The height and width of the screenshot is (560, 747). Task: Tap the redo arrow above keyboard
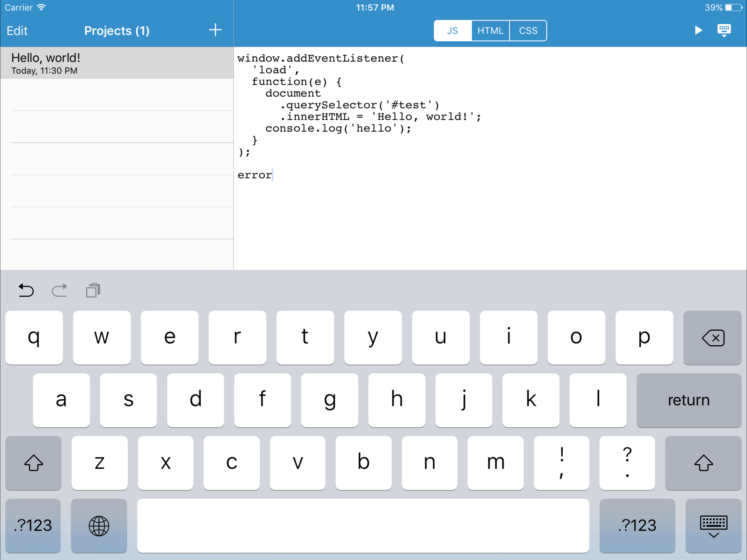coord(59,290)
